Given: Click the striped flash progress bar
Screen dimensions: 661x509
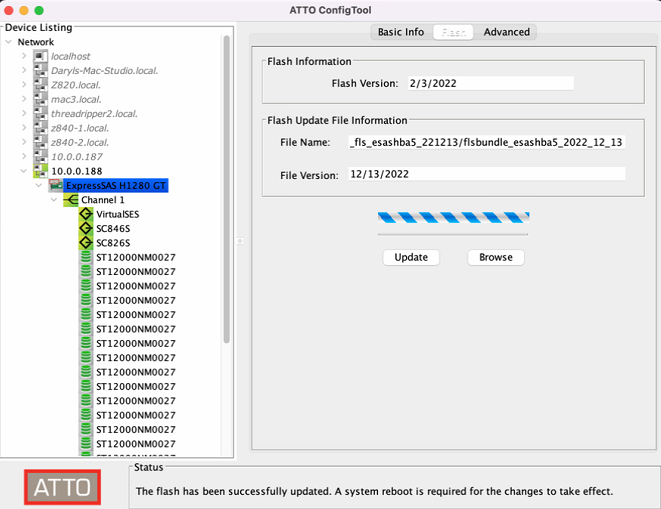Looking at the screenshot, I should 453,218.
